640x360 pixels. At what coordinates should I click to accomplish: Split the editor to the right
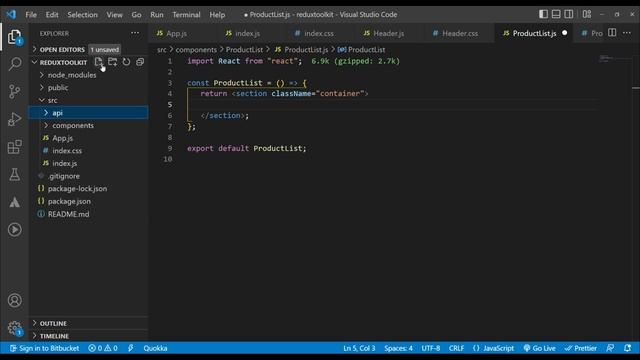[x=612, y=33]
